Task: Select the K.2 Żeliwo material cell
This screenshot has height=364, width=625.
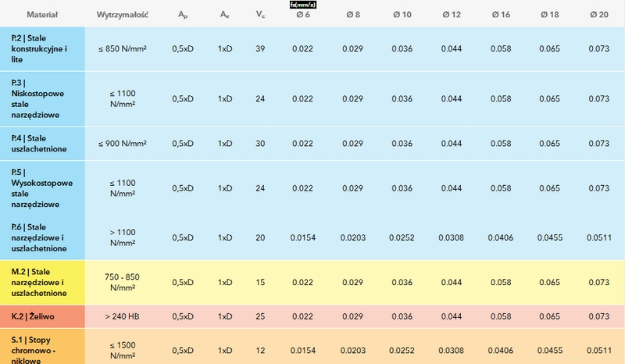Action: [42, 316]
